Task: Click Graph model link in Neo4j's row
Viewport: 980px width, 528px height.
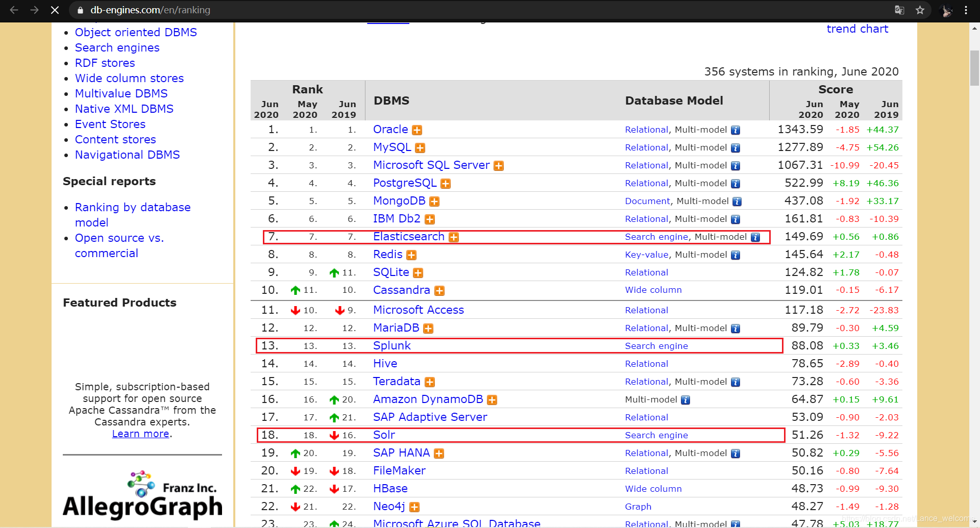Action: point(638,507)
